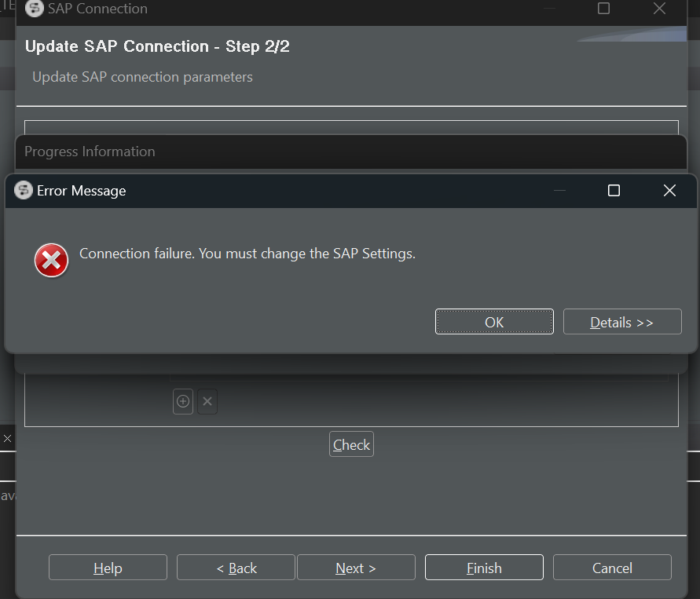Cancel the Update SAP Connection wizard

coord(612,568)
